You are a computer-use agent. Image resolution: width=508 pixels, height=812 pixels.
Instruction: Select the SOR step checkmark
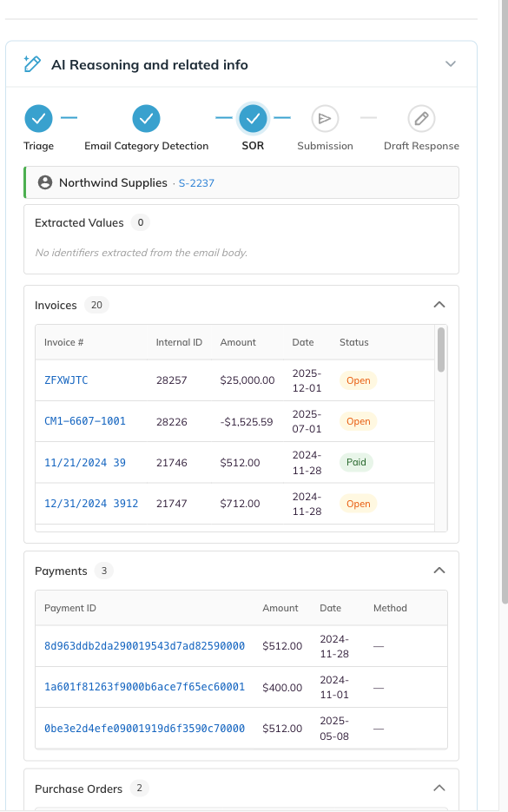click(253, 119)
